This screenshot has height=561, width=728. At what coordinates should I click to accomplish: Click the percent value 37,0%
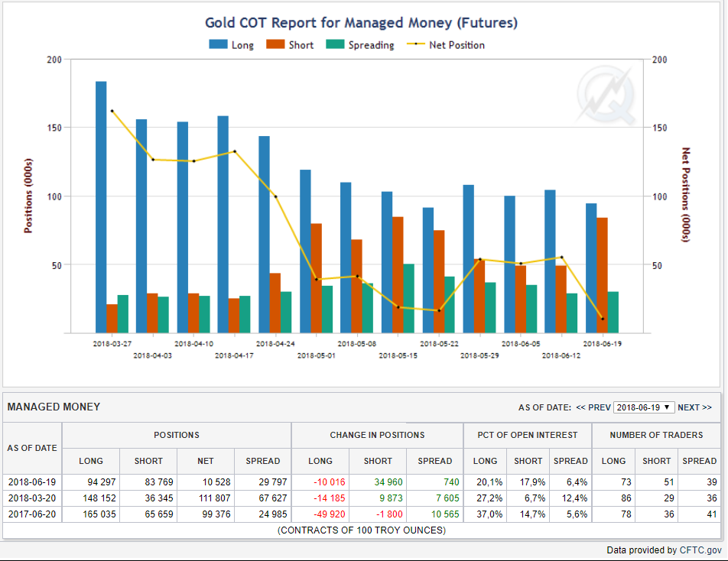click(489, 514)
